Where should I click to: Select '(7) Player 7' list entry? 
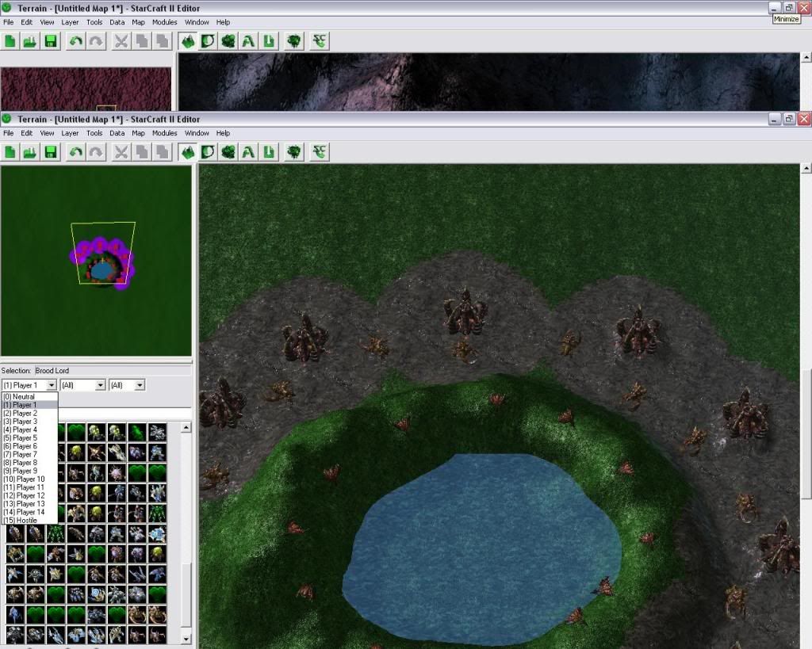29,454
